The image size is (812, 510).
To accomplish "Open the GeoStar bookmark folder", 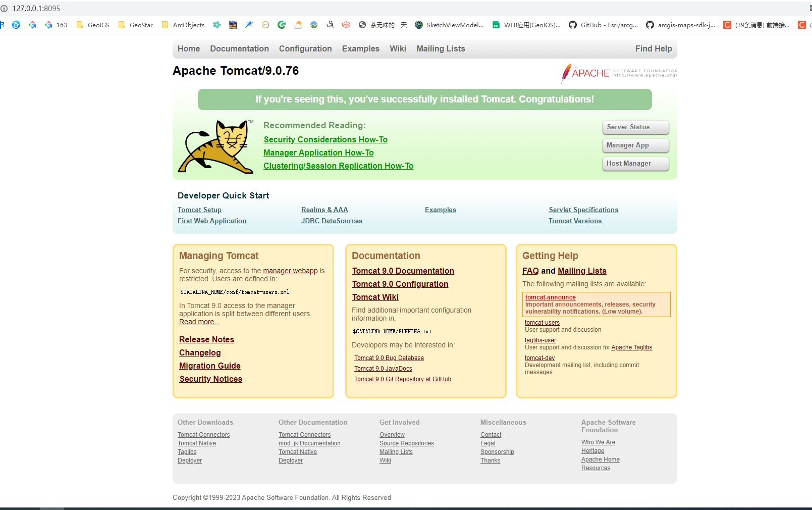I will point(135,25).
